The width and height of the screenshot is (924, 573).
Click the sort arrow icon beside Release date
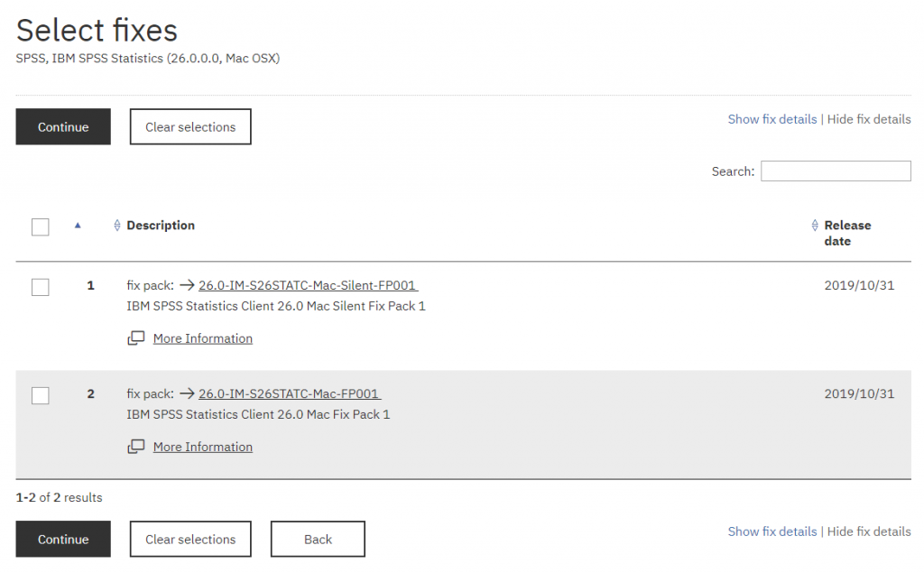pyautogui.click(x=816, y=226)
